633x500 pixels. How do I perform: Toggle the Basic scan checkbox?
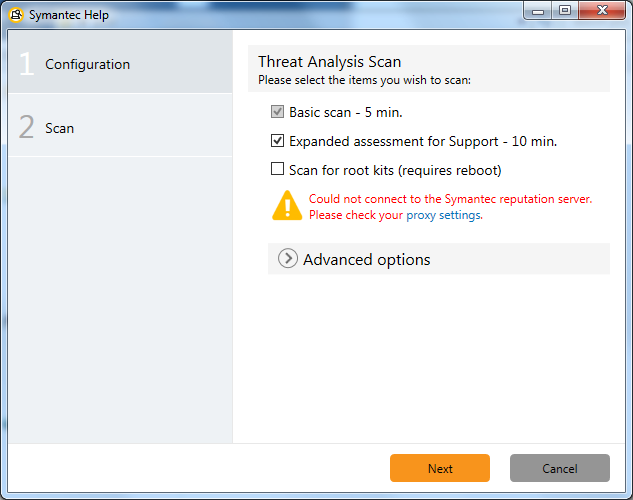(277, 112)
